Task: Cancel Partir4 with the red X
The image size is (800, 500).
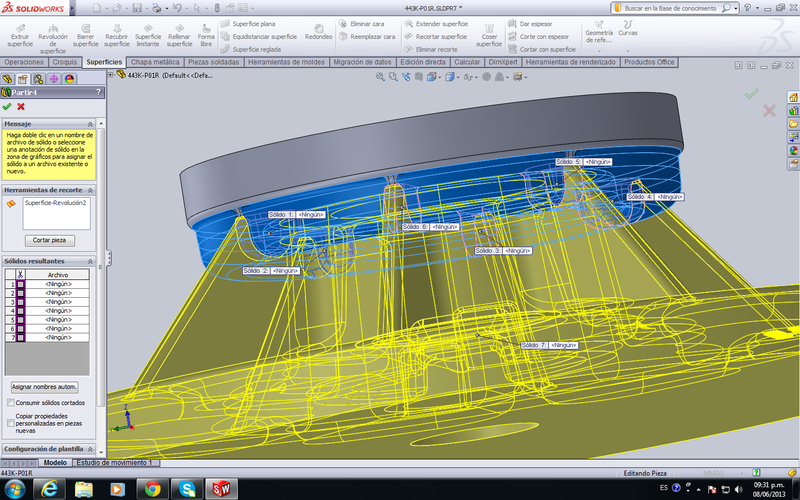Action: click(20, 106)
